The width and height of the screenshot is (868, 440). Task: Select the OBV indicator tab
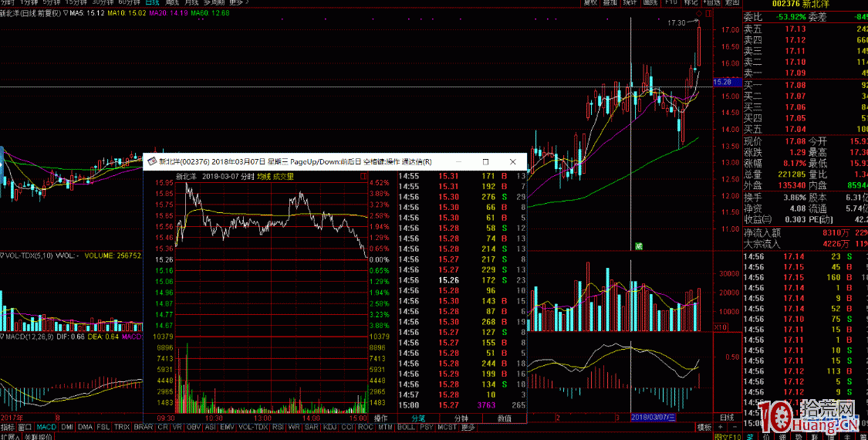[x=194, y=427]
